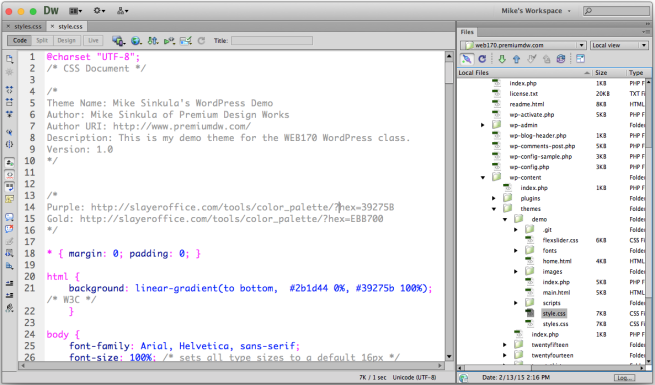This screenshot has width=655, height=385.
Task: Sort by Local Files column header
Action: pyautogui.click(x=525, y=73)
